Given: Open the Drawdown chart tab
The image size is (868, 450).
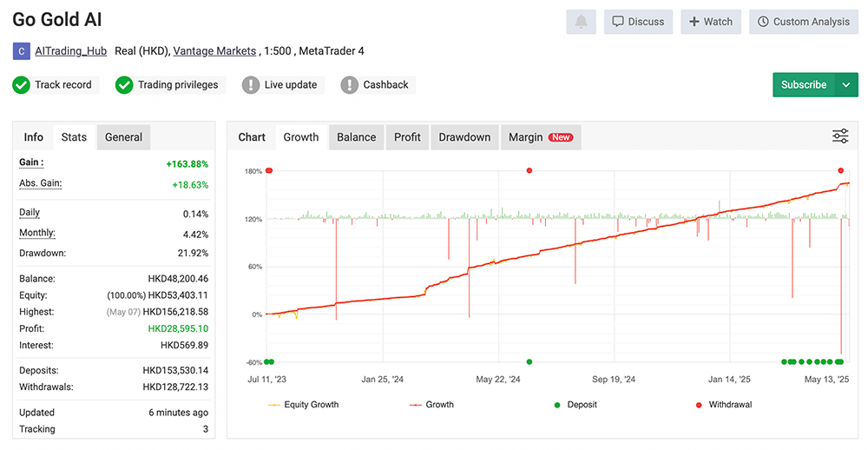Looking at the screenshot, I should coord(464,137).
